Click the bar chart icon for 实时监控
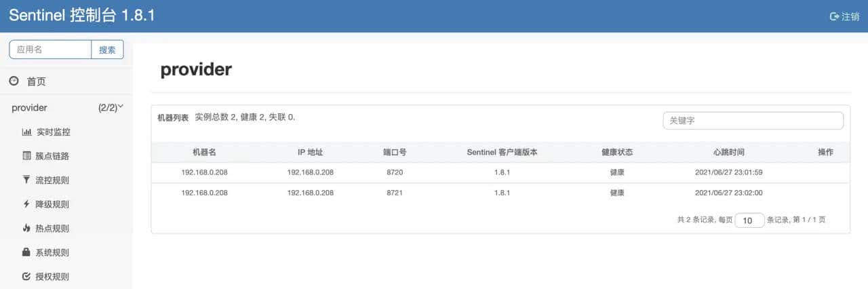This screenshot has height=289, width=868. click(26, 132)
